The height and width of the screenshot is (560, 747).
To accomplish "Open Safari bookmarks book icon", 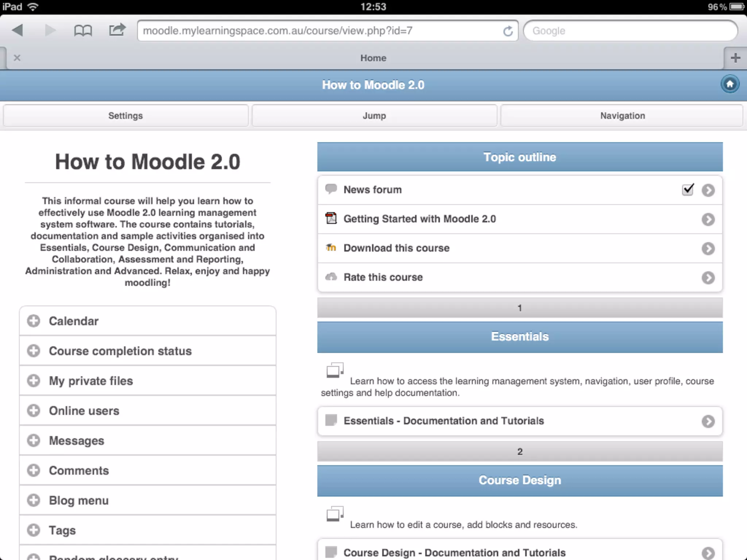I will coord(83,31).
